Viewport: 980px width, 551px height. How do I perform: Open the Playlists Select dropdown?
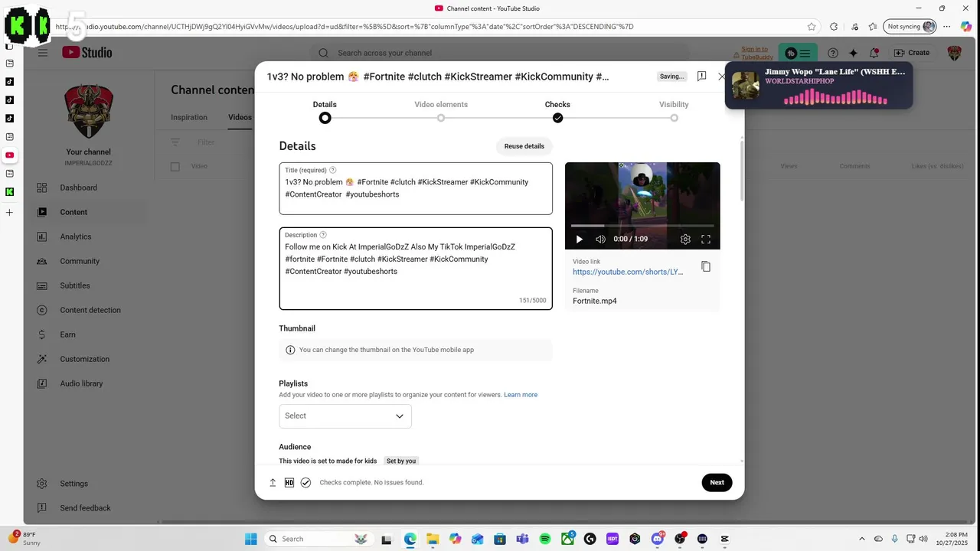pyautogui.click(x=345, y=416)
